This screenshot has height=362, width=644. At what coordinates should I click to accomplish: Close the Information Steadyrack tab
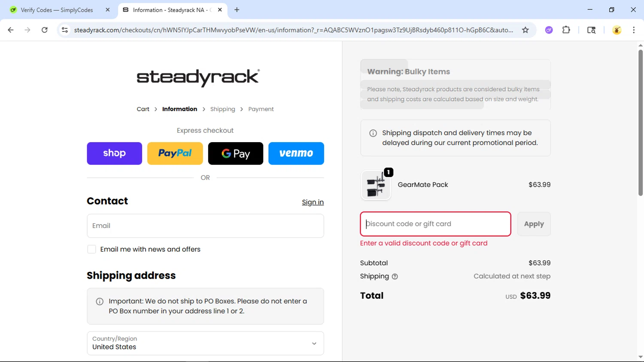[220, 10]
